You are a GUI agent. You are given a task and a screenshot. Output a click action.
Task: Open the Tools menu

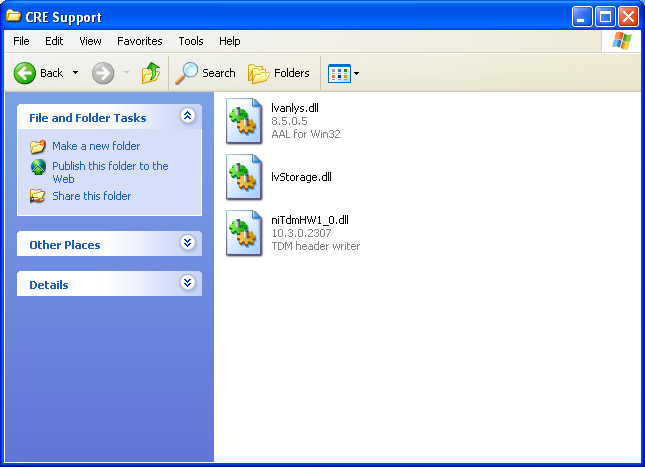[x=191, y=41]
